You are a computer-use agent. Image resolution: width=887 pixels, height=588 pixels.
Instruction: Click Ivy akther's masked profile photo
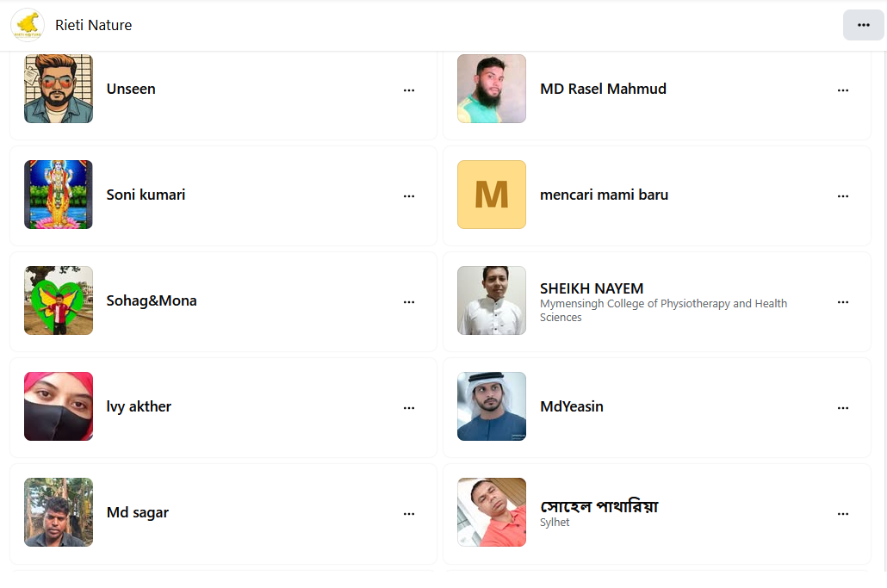coord(59,406)
